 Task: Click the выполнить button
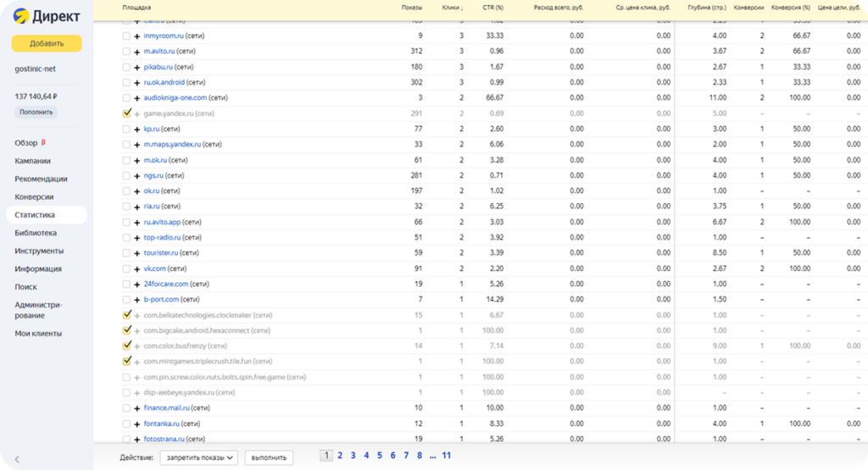269,457
